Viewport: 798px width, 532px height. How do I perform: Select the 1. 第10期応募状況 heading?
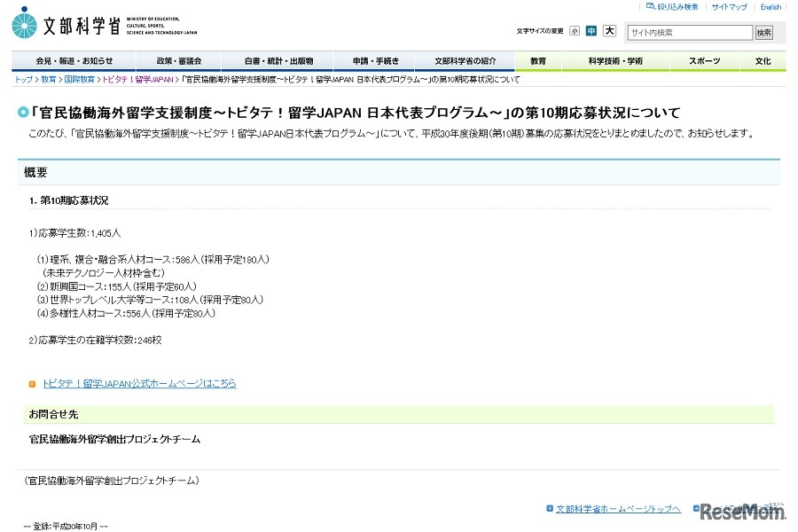[68, 200]
